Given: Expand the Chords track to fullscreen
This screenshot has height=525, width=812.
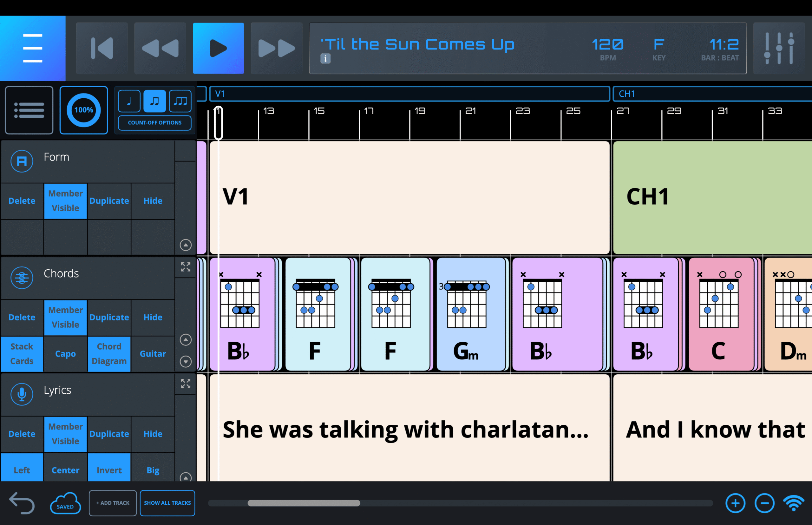Looking at the screenshot, I should (x=186, y=267).
